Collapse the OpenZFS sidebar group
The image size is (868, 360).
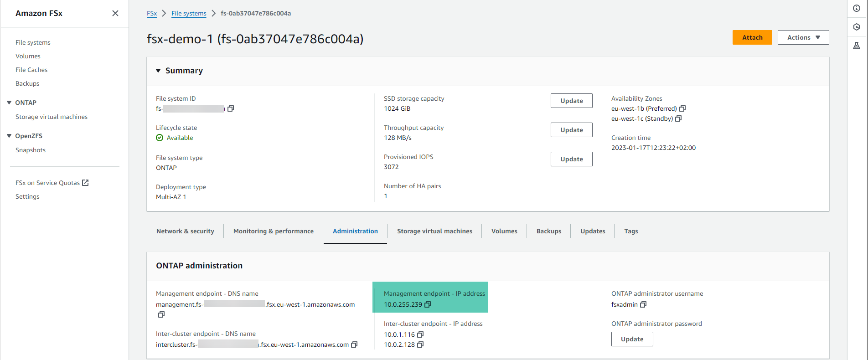click(9, 136)
